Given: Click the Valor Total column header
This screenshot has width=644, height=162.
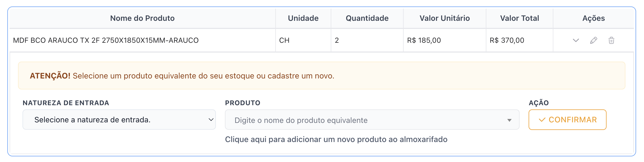Looking at the screenshot, I should click(519, 19).
